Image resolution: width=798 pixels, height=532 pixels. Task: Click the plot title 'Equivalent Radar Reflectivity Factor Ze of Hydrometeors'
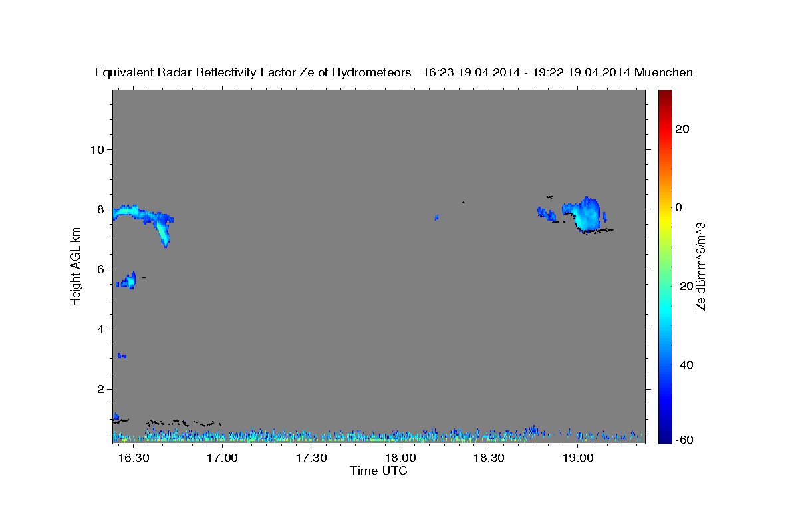(x=253, y=73)
